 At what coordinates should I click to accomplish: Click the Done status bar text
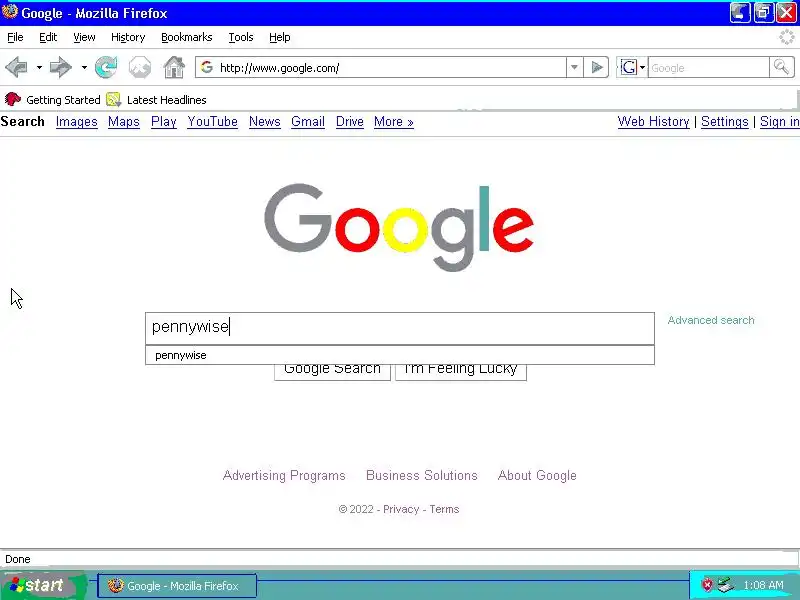pos(18,559)
